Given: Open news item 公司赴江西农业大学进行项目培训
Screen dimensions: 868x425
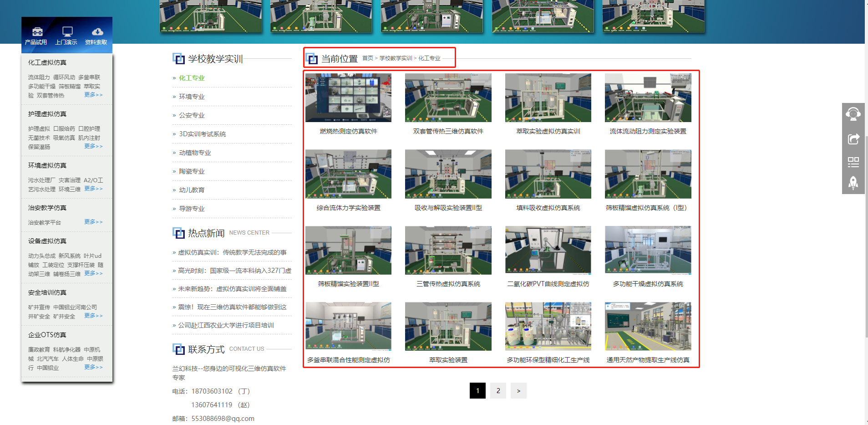Looking at the screenshot, I should (x=226, y=325).
